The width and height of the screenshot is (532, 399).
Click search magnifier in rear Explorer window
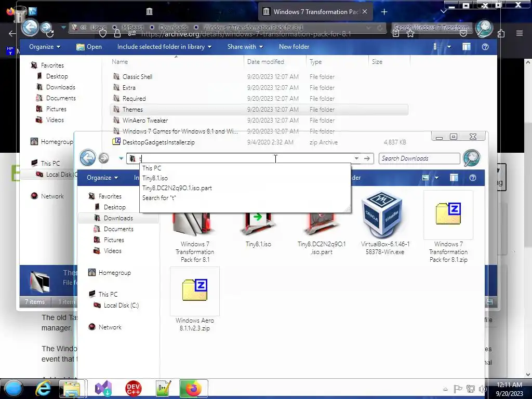click(x=484, y=28)
